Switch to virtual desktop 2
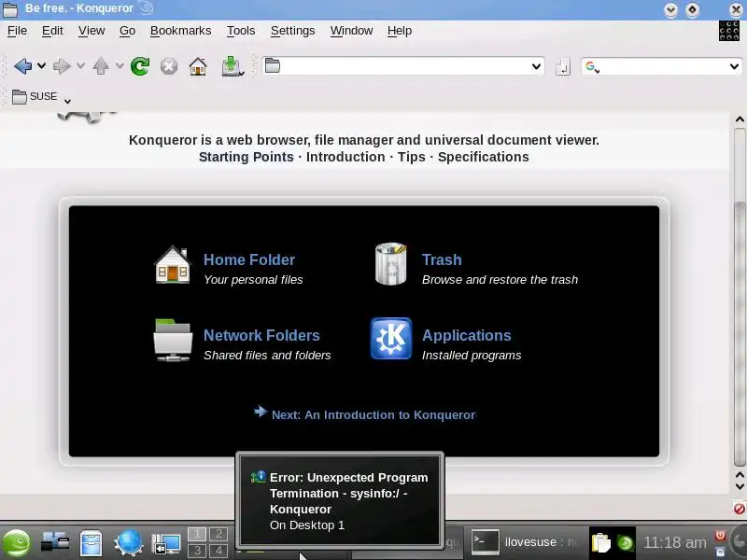Viewport: 747px width, 560px height. pos(218,534)
